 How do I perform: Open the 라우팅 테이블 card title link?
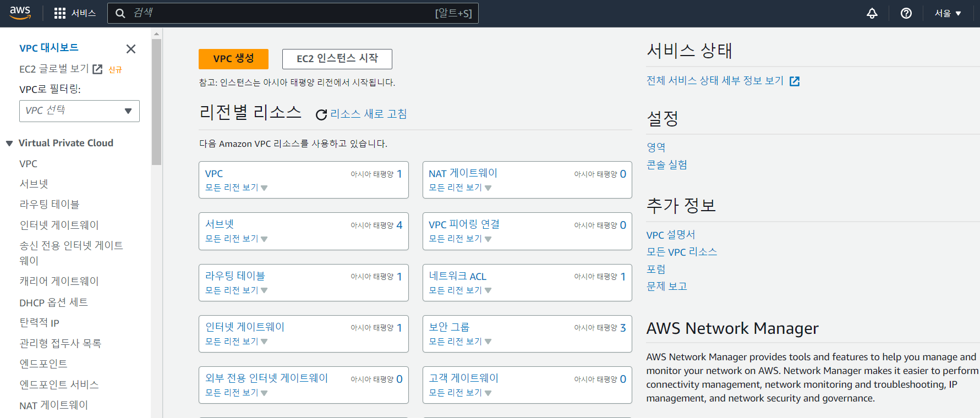235,276
